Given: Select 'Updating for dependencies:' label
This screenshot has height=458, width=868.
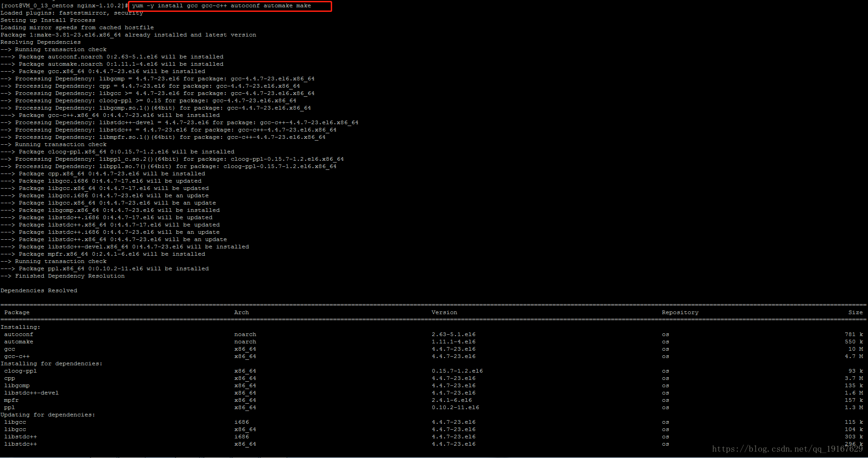Looking at the screenshot, I should pos(48,415).
